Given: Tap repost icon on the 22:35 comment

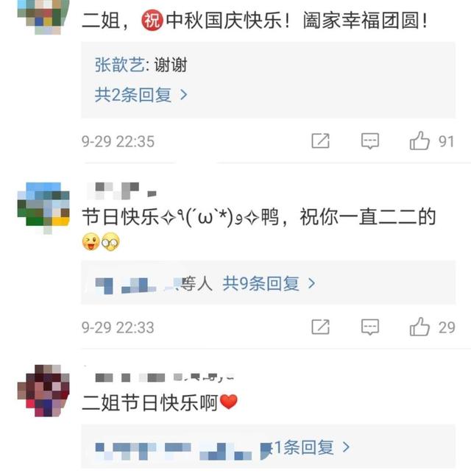Looking at the screenshot, I should [321, 141].
